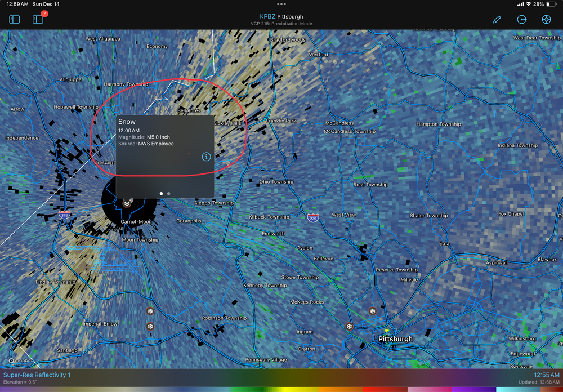Tap the 12:55 AM radar timestamp
The width and height of the screenshot is (563, 392).
click(x=546, y=375)
